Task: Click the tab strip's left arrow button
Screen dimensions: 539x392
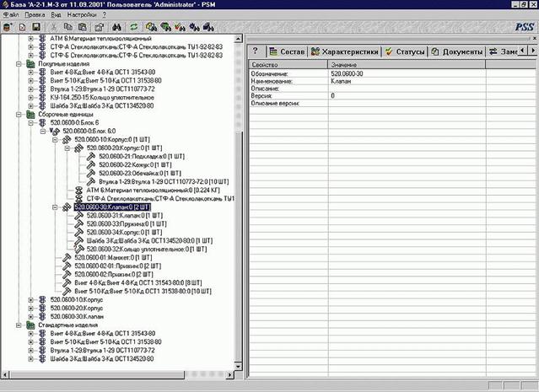Action: click(x=522, y=51)
